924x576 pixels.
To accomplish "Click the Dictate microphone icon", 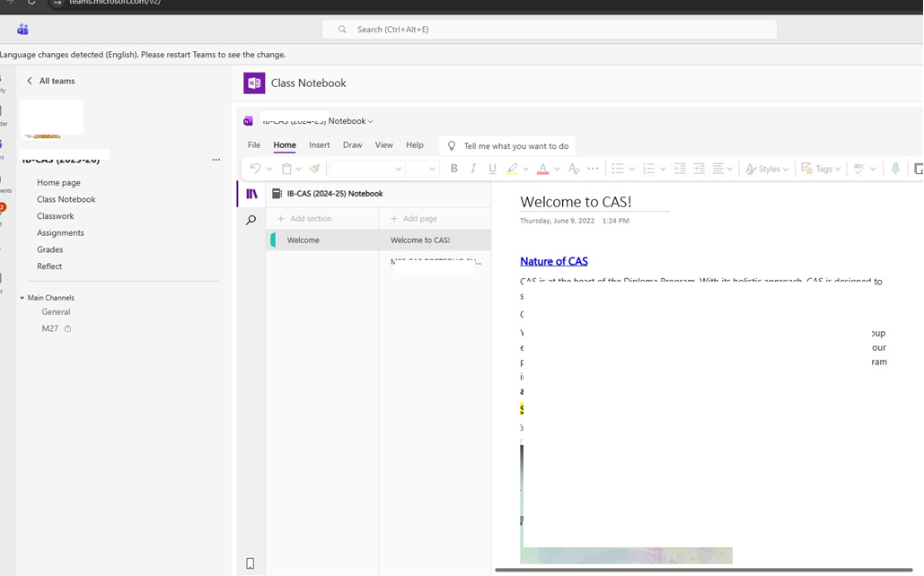I will tap(895, 169).
